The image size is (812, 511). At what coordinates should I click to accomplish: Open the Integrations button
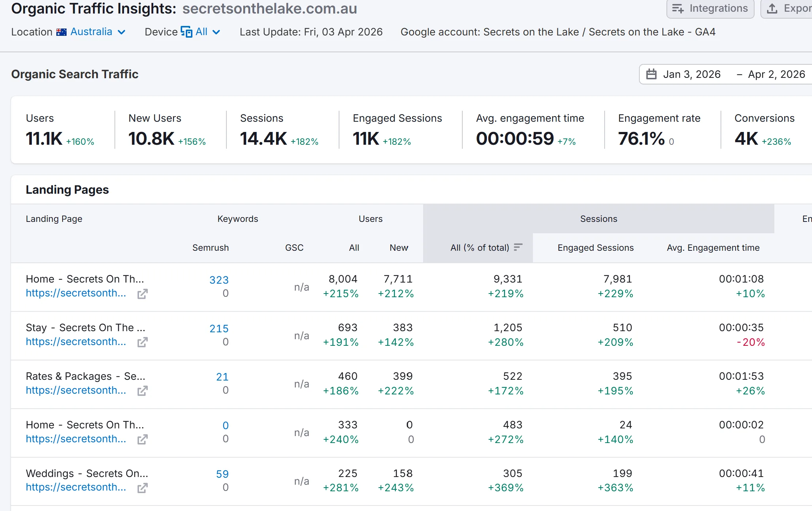tap(710, 9)
